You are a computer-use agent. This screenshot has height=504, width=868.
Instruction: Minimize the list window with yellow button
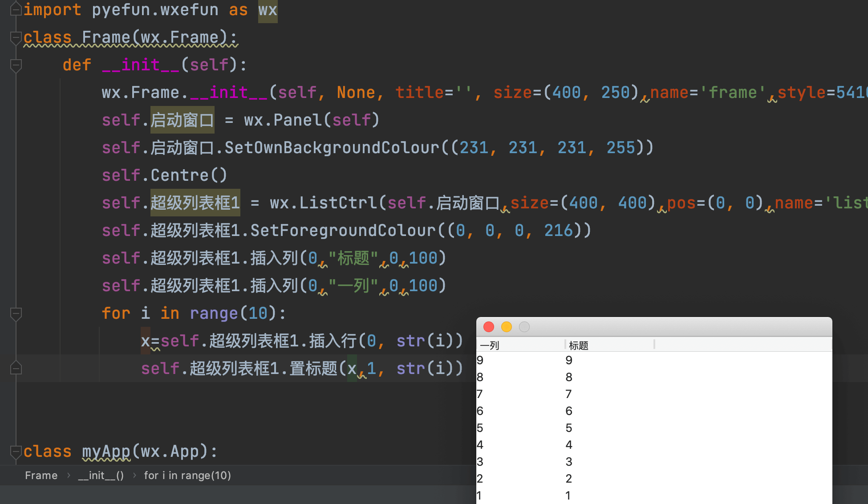click(x=507, y=327)
